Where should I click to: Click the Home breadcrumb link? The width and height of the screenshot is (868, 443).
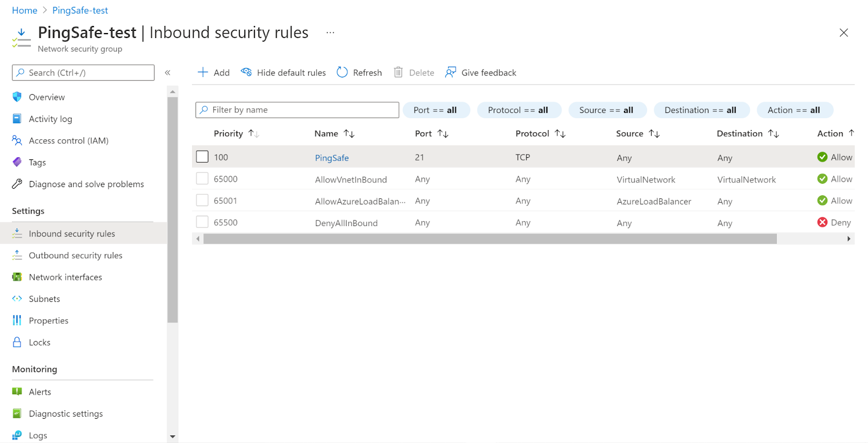click(x=24, y=10)
